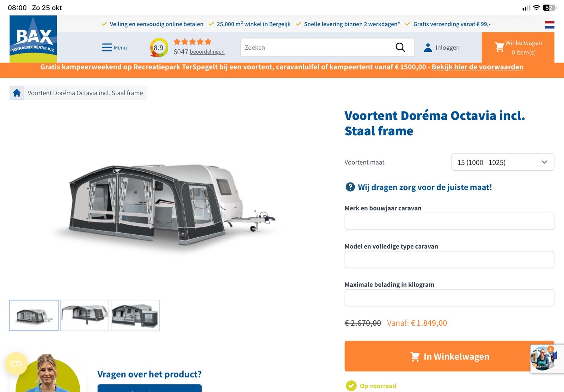The width and height of the screenshot is (564, 392).
Task: Select third awning thumbnail with annex
Action: point(135,316)
